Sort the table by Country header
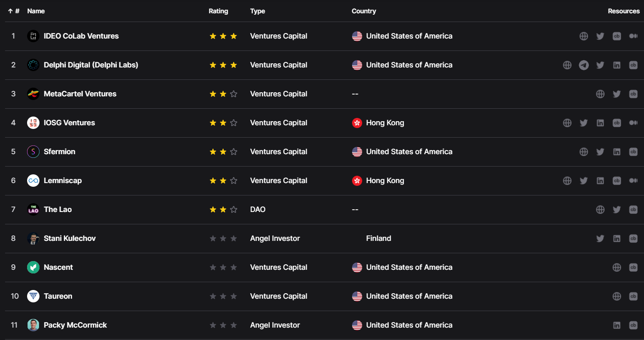644x340 pixels. coord(364,11)
